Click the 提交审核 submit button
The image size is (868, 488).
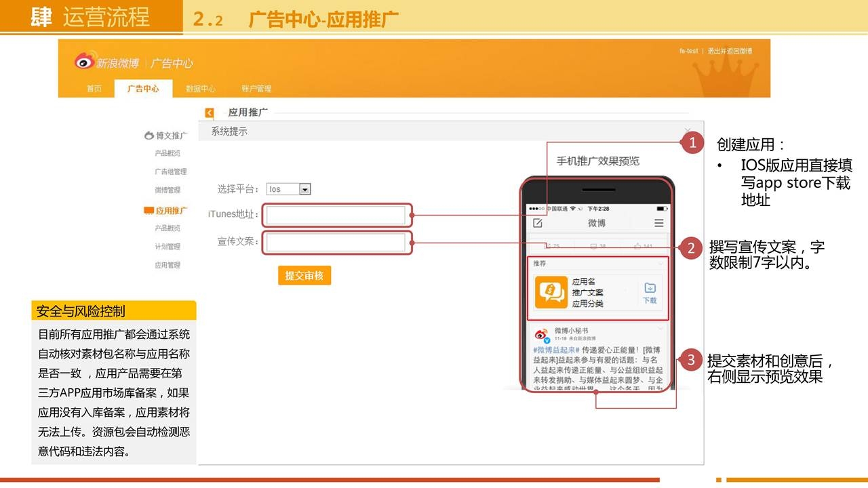click(x=304, y=275)
